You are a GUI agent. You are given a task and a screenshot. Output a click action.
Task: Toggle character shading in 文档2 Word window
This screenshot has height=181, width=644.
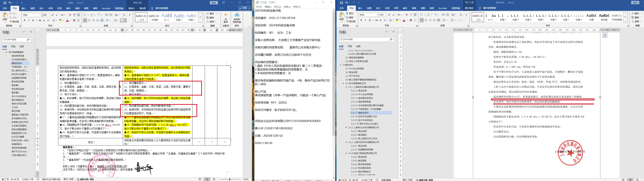(x=74, y=21)
